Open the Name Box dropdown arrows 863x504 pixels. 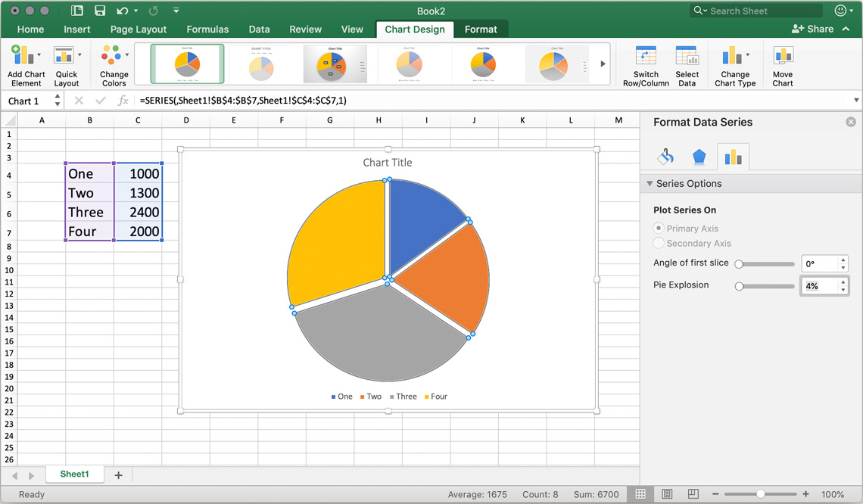pos(58,100)
